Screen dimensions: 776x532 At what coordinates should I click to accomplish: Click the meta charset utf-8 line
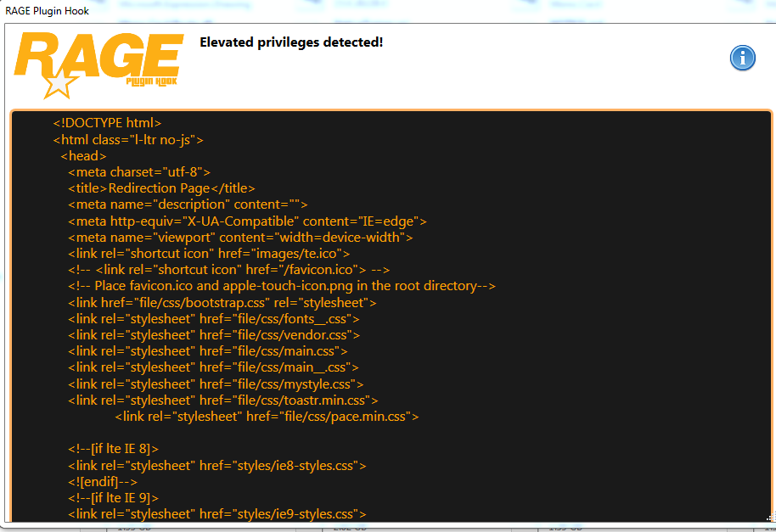139,172
